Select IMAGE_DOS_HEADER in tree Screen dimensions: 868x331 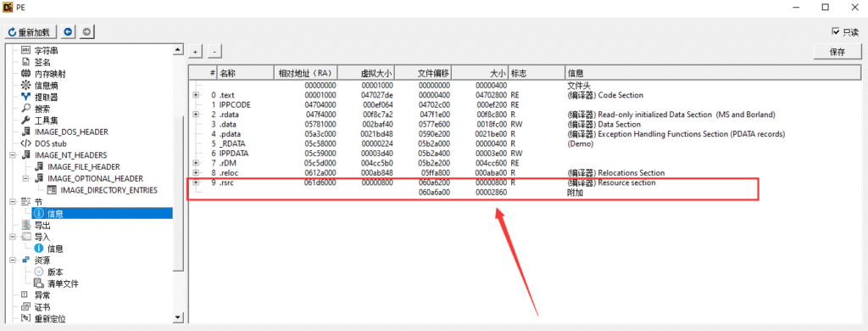point(71,132)
